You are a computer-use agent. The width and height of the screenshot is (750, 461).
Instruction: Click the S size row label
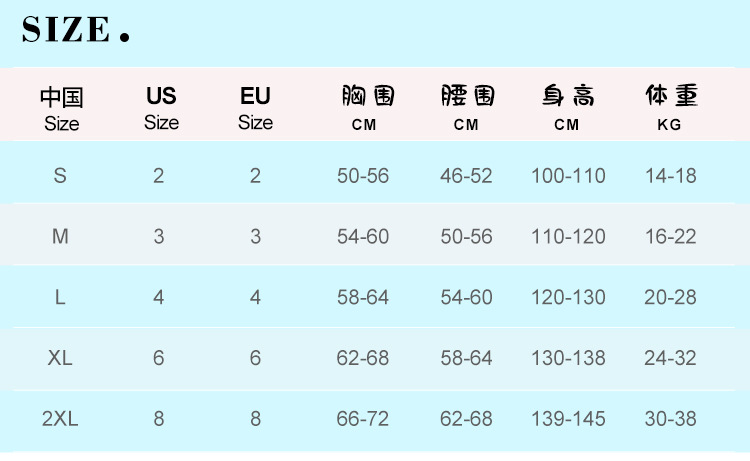click(x=60, y=176)
